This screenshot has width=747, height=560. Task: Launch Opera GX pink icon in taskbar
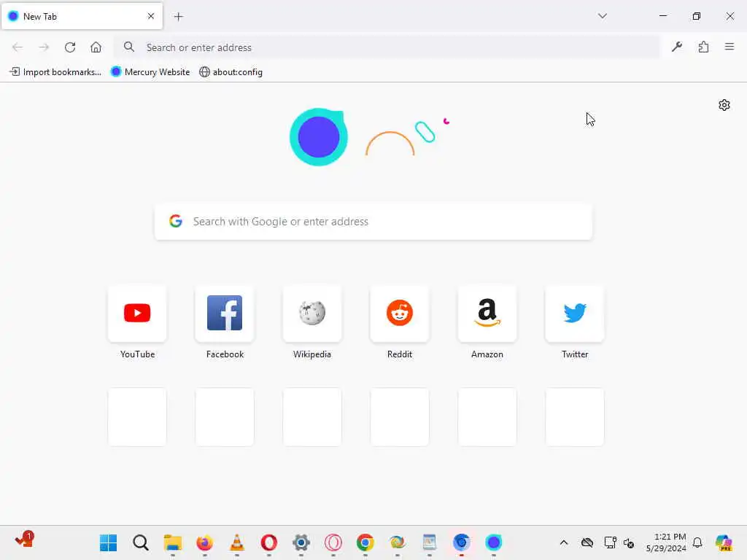coord(333,542)
